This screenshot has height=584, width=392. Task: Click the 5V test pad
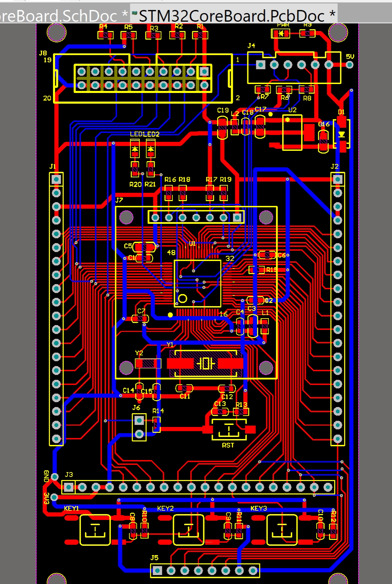350,65
